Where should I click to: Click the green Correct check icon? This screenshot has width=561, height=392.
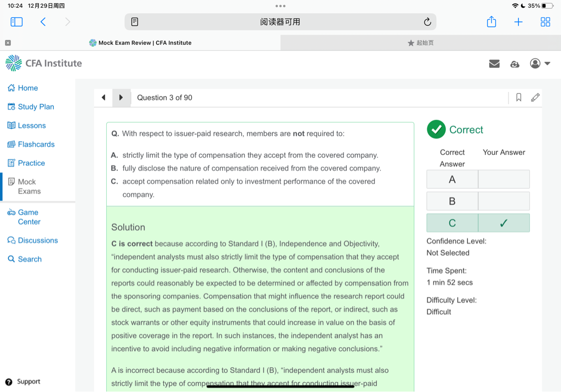[x=436, y=129]
